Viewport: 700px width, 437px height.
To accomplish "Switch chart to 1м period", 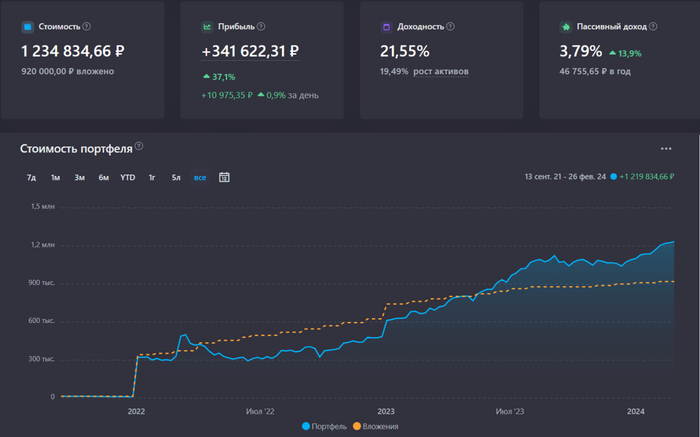I will (55, 177).
